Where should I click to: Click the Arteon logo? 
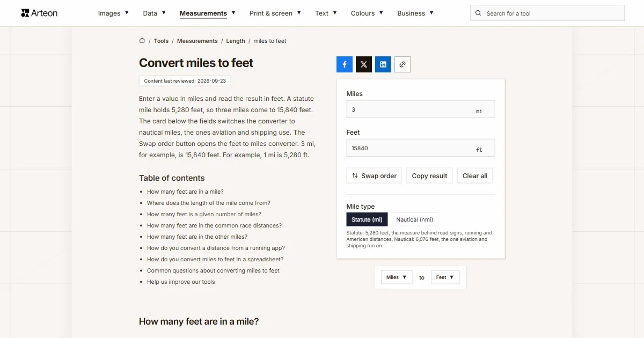point(39,13)
